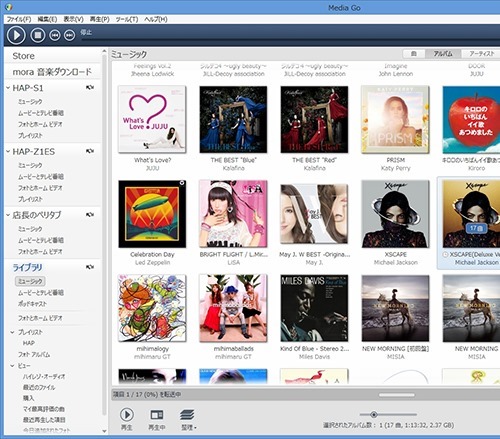Open the 再生(P) menu
The height and width of the screenshot is (439, 500).
click(x=100, y=19)
